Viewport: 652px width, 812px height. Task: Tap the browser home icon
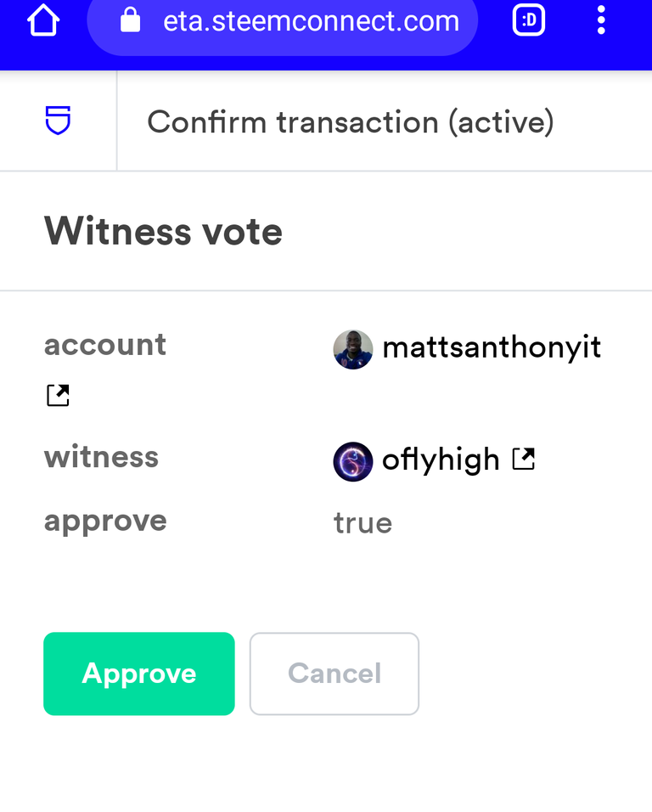tap(43, 21)
